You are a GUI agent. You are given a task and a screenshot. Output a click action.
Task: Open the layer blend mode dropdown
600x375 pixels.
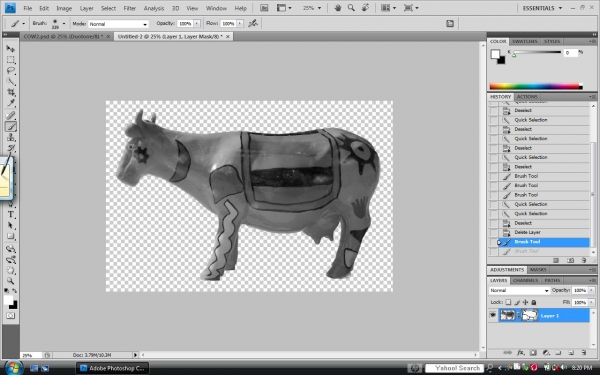pyautogui.click(x=519, y=290)
